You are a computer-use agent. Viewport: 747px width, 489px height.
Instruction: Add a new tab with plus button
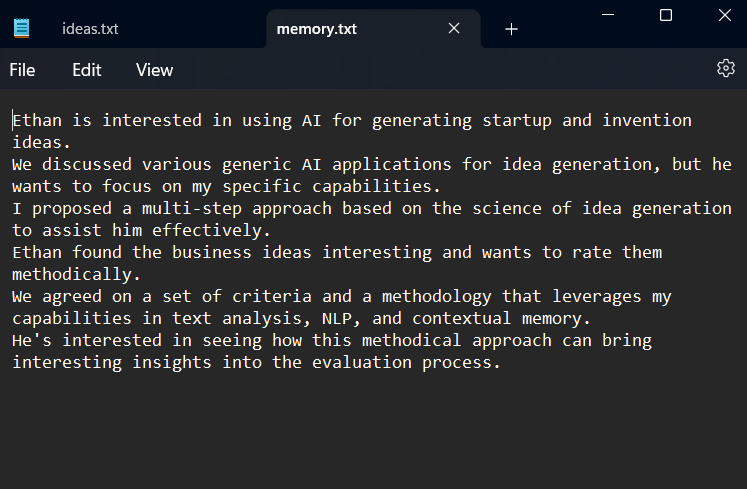(511, 29)
